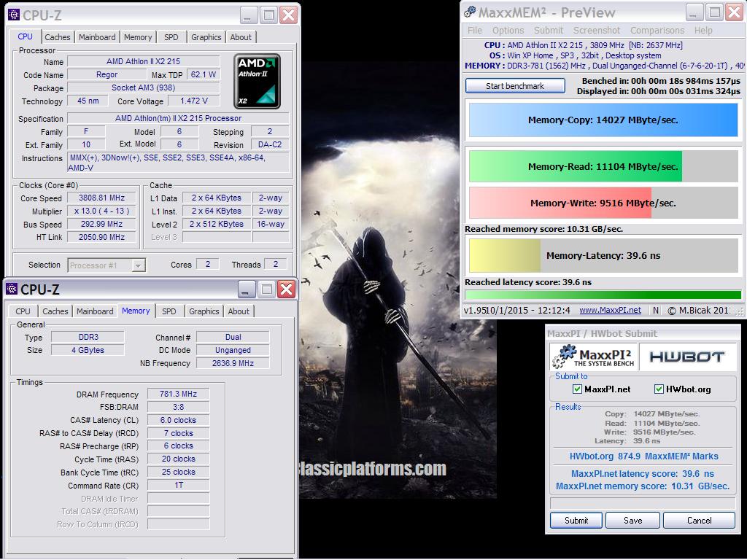Open the Screenshot menu in MaxxMEM²
This screenshot has height=560, width=747.
point(597,31)
